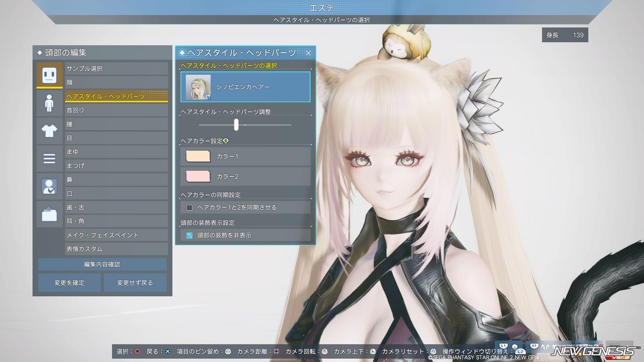
Task: Select 歯・舌 menu item
Action: pyautogui.click(x=116, y=208)
